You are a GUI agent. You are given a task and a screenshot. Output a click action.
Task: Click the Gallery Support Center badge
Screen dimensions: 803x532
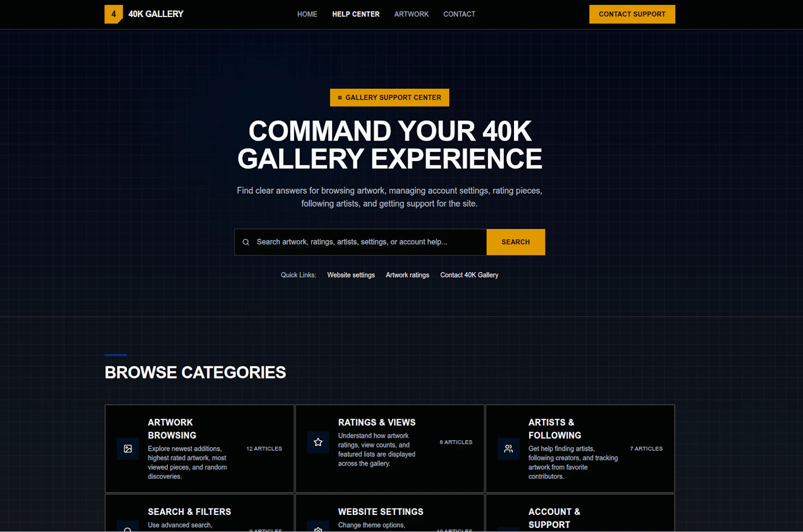pos(389,97)
